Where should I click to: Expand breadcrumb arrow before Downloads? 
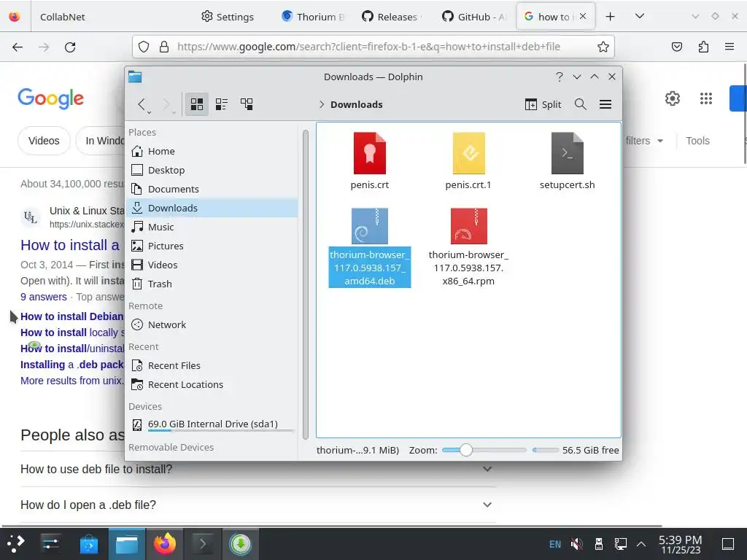coord(322,104)
